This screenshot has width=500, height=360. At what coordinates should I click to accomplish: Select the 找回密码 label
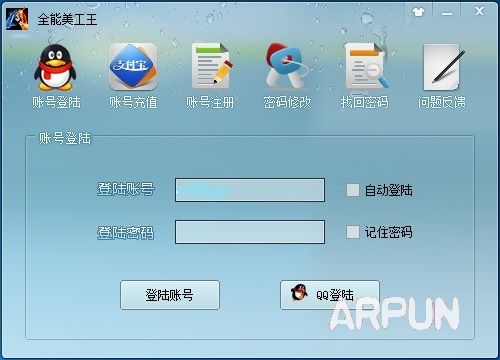365,102
